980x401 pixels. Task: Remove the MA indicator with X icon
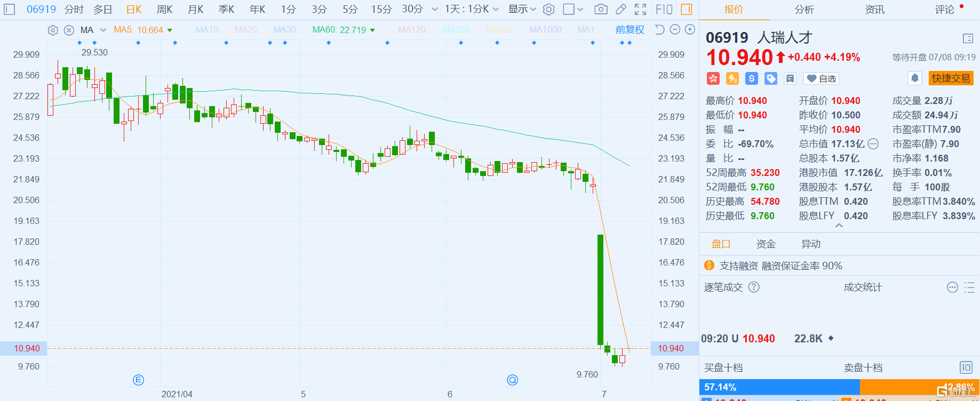(x=69, y=30)
